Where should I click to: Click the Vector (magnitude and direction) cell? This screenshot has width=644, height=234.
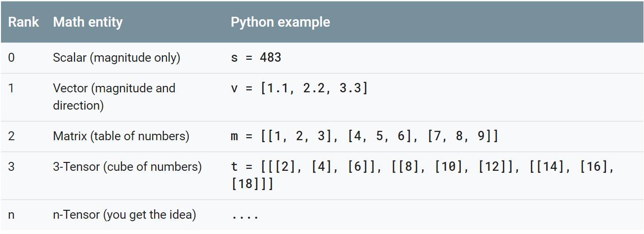pos(114,97)
